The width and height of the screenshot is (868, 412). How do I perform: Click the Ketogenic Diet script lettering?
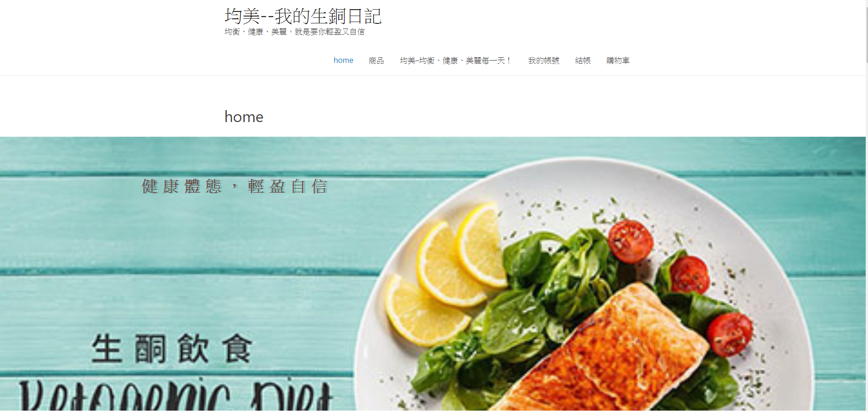point(175,395)
